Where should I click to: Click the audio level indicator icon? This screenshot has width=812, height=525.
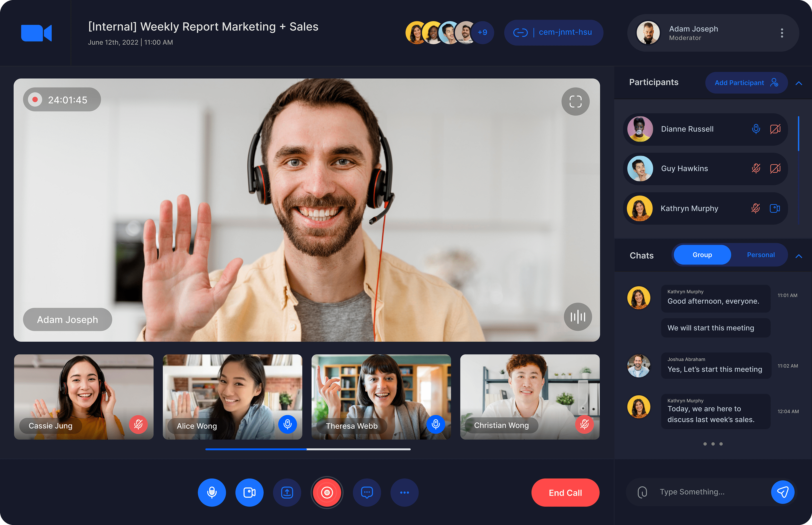pyautogui.click(x=577, y=316)
